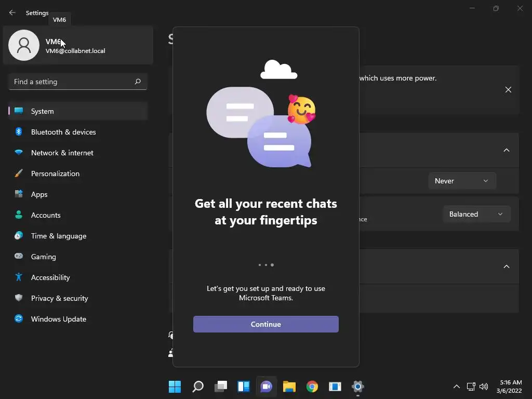The image size is (532, 399).
Task: Click the shield icon beside Privacy & security
Action: pos(19,298)
